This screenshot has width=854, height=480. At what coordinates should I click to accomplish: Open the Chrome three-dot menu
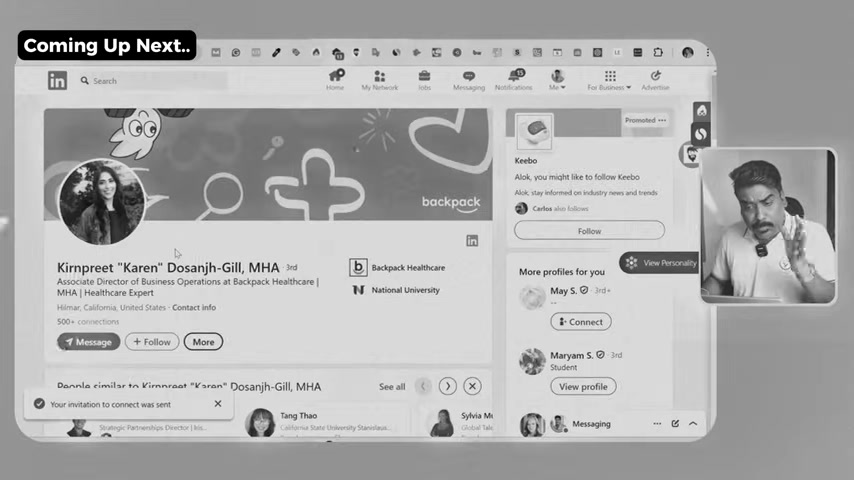click(707, 52)
